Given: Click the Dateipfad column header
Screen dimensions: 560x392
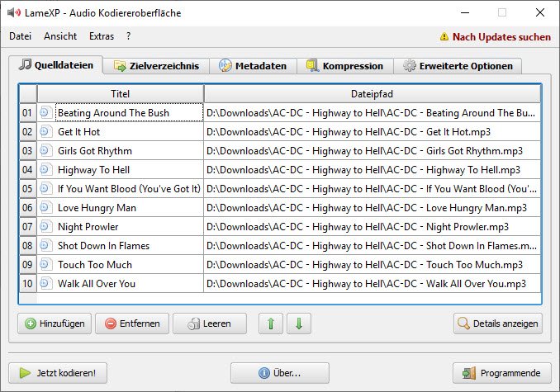Looking at the screenshot, I should [x=373, y=94].
